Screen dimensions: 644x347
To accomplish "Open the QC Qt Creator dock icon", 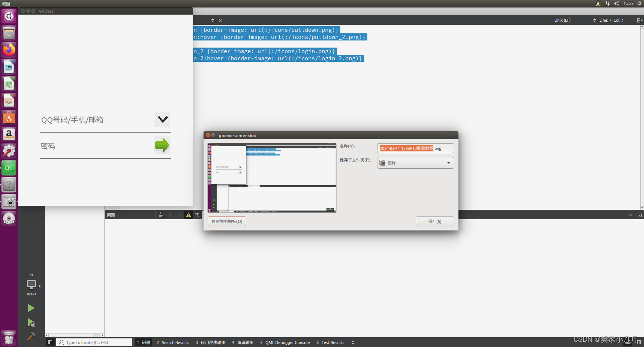I will pyautogui.click(x=9, y=168).
